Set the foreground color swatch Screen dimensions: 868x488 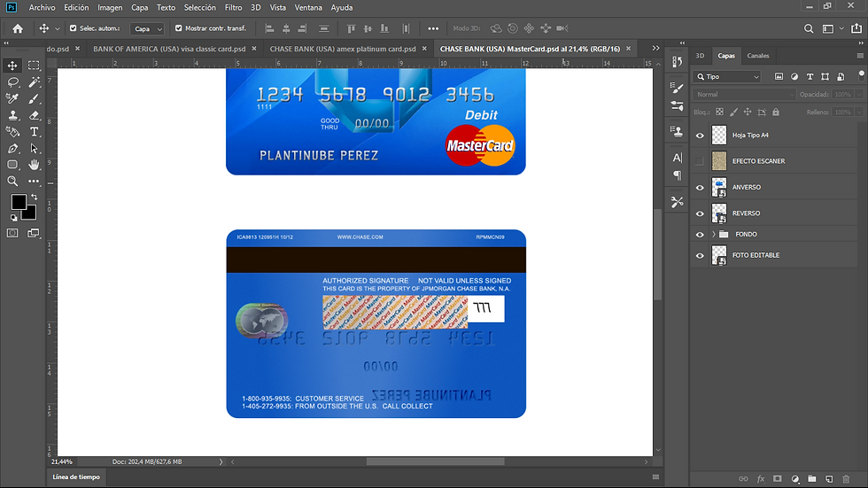19,202
